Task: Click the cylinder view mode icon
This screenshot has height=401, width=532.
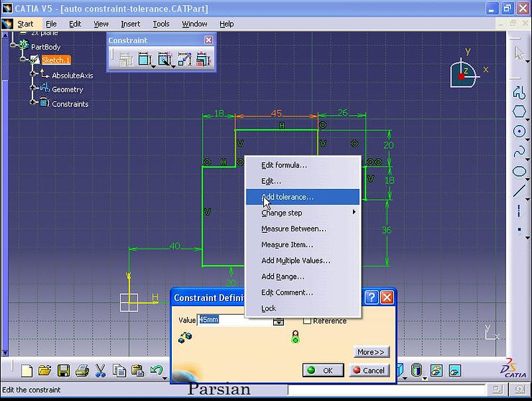Action: coord(416,370)
